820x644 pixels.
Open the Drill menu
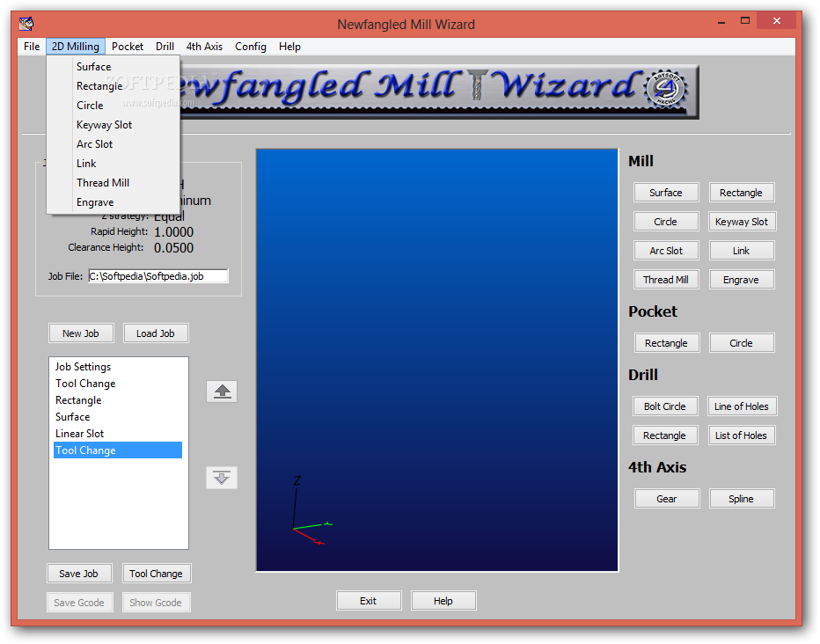pos(165,47)
